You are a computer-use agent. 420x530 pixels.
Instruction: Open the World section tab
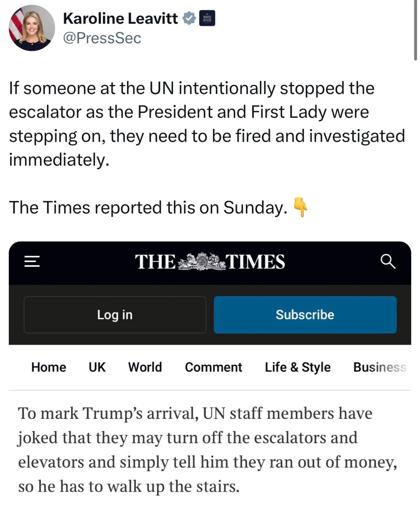coord(145,367)
